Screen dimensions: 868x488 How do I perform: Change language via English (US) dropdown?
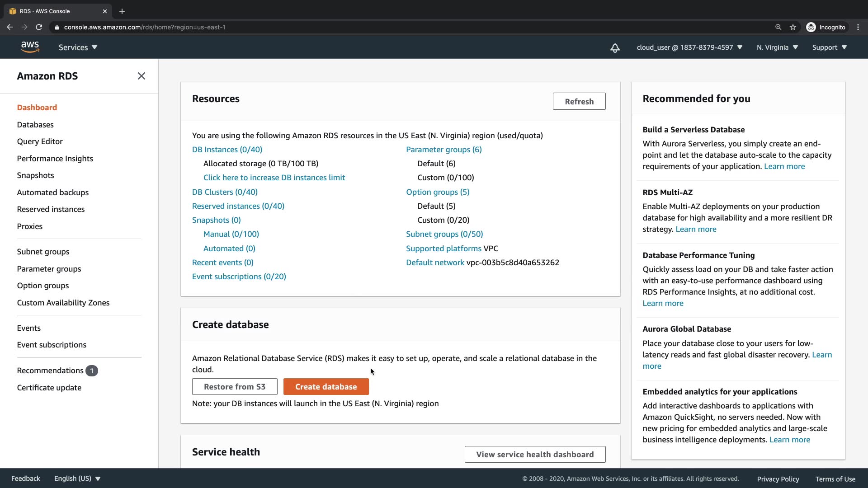[x=77, y=479]
